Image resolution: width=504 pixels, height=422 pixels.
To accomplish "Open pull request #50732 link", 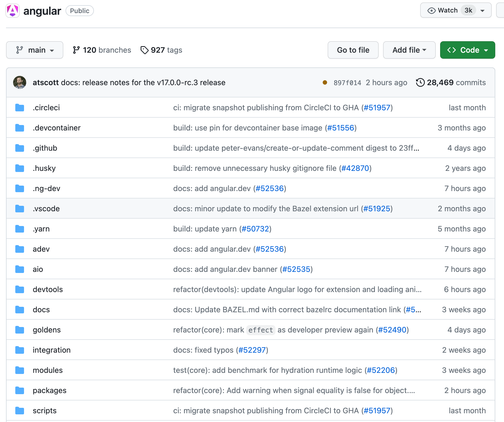I will click(x=255, y=229).
